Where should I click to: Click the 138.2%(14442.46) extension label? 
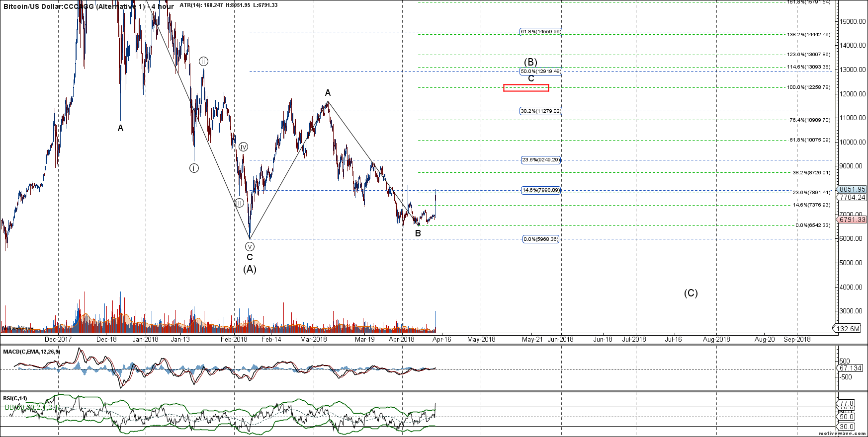tap(809, 35)
